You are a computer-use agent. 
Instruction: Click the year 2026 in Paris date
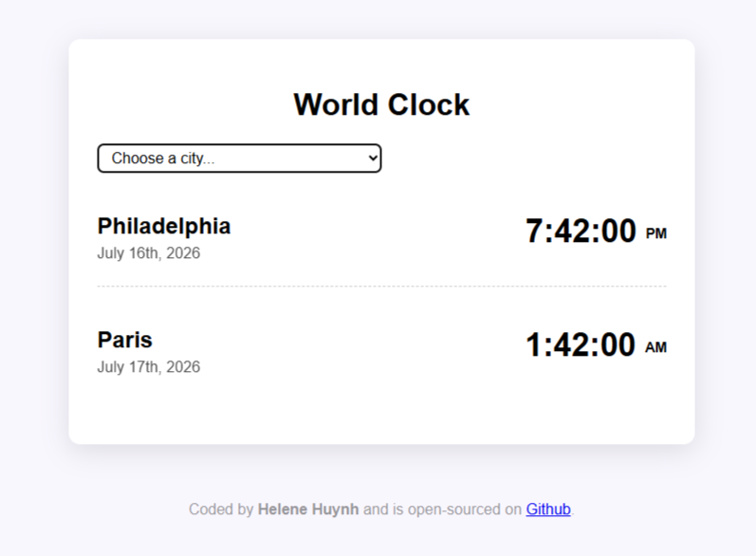click(183, 367)
